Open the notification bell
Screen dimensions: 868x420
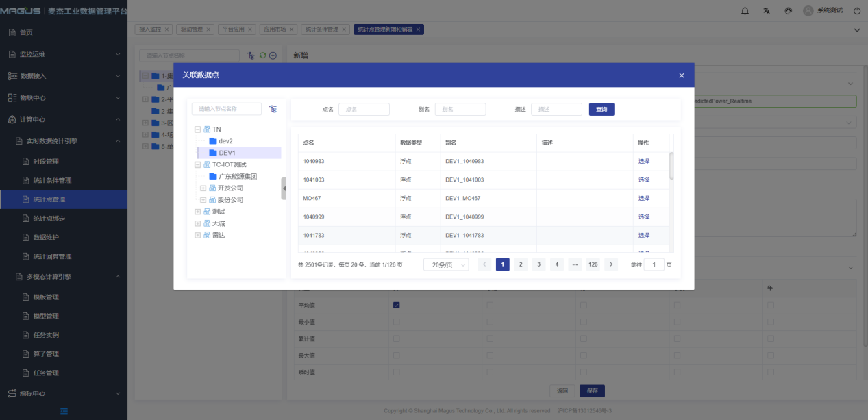(x=745, y=11)
